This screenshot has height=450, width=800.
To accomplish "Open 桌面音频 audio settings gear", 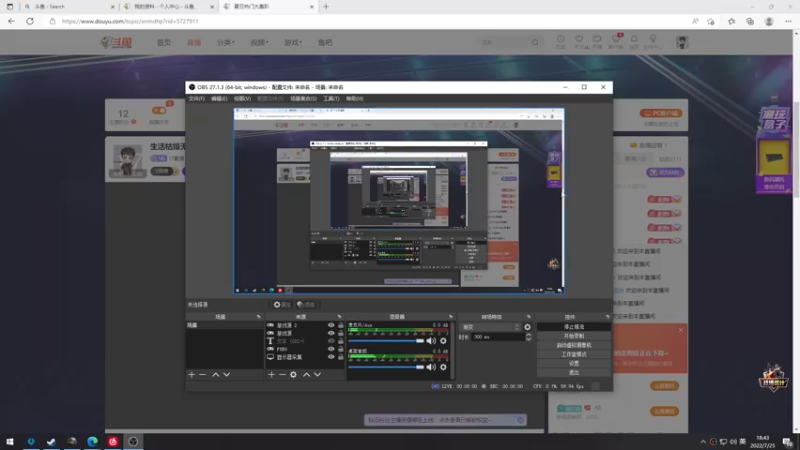I will pyautogui.click(x=443, y=367).
